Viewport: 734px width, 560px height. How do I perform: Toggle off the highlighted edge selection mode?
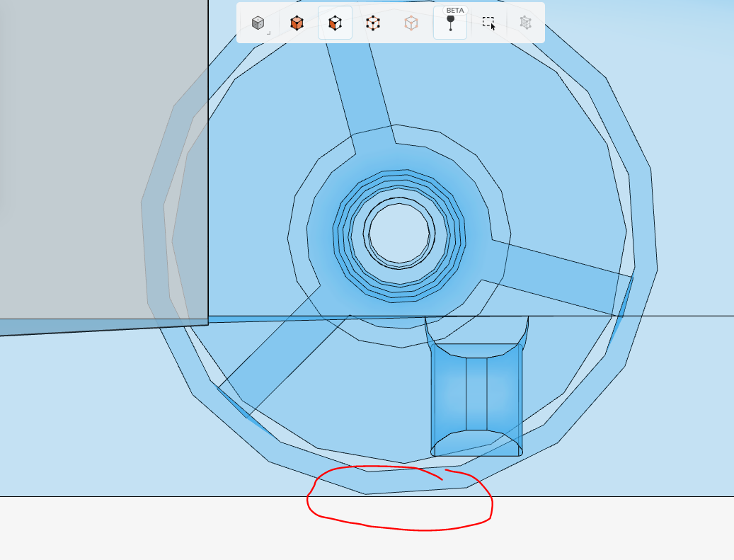tap(335, 23)
